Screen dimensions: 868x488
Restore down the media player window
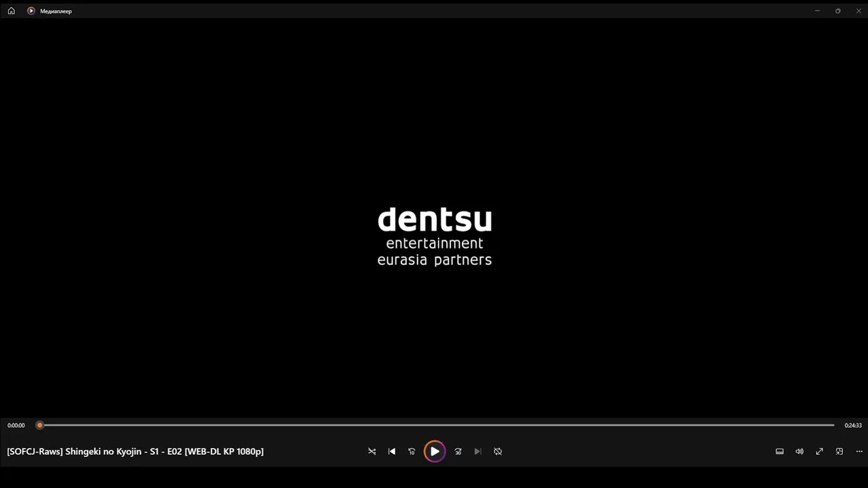[838, 11]
